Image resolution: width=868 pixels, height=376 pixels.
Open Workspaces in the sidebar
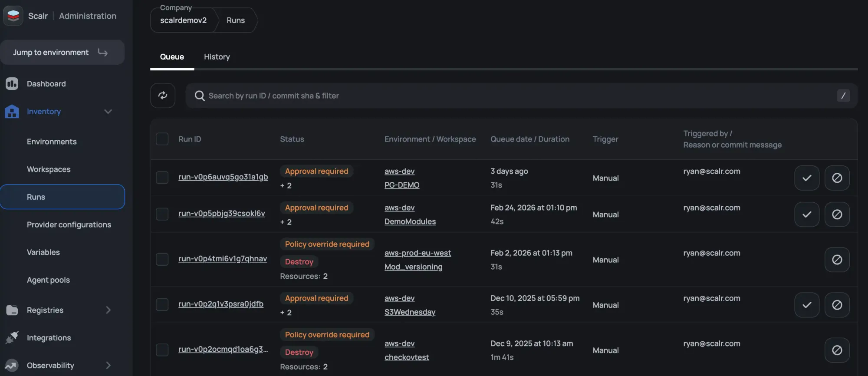coord(49,169)
